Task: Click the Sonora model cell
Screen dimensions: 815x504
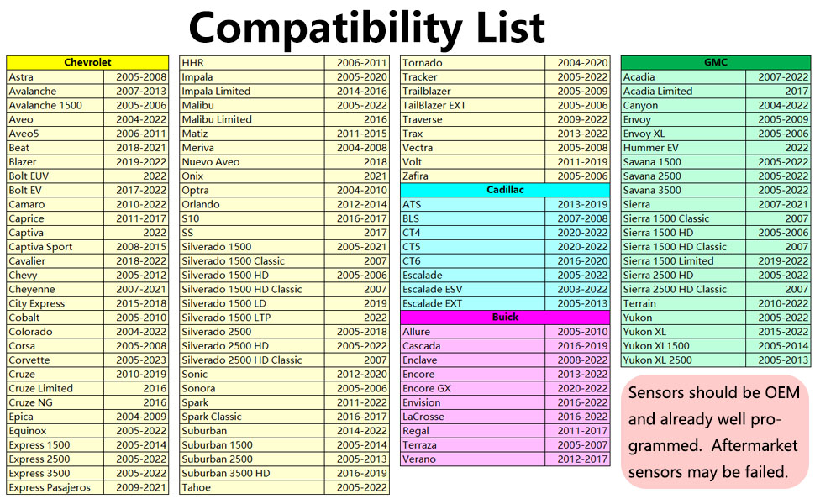Action: coord(252,388)
